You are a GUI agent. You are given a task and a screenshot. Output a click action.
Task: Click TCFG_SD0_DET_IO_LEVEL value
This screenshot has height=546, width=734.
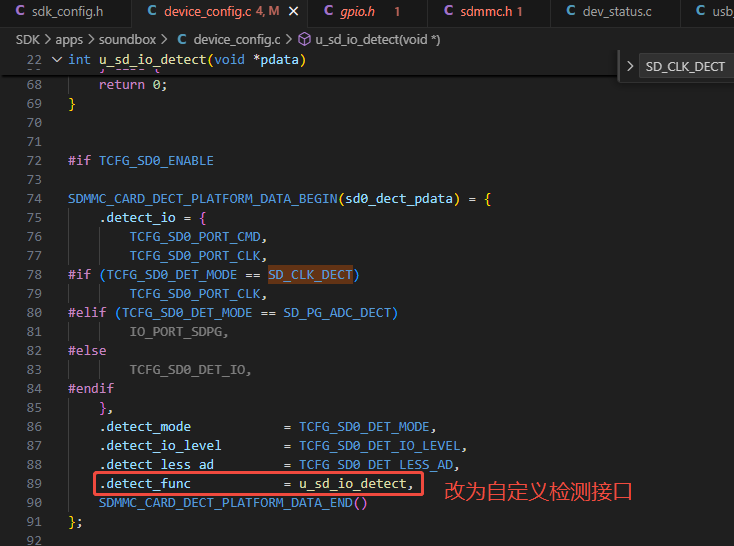pos(380,445)
